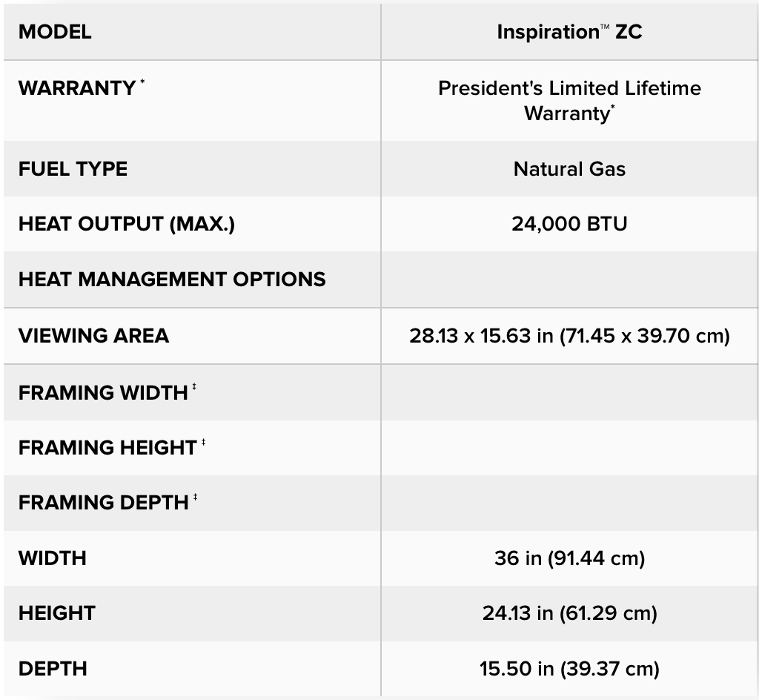Image resolution: width=759 pixels, height=700 pixels.
Task: Click the FRAMING WIDTH label
Action: [x=103, y=392]
